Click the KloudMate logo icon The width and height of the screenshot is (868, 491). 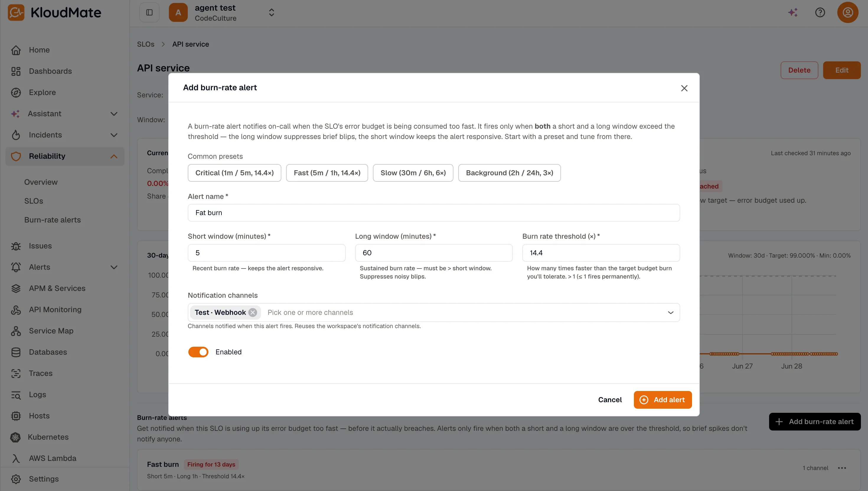click(x=16, y=12)
